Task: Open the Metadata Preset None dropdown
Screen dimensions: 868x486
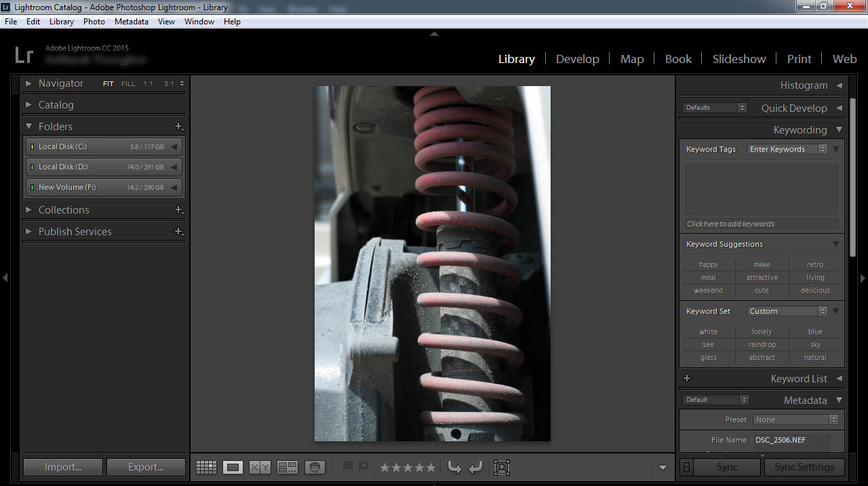Action: coord(795,420)
